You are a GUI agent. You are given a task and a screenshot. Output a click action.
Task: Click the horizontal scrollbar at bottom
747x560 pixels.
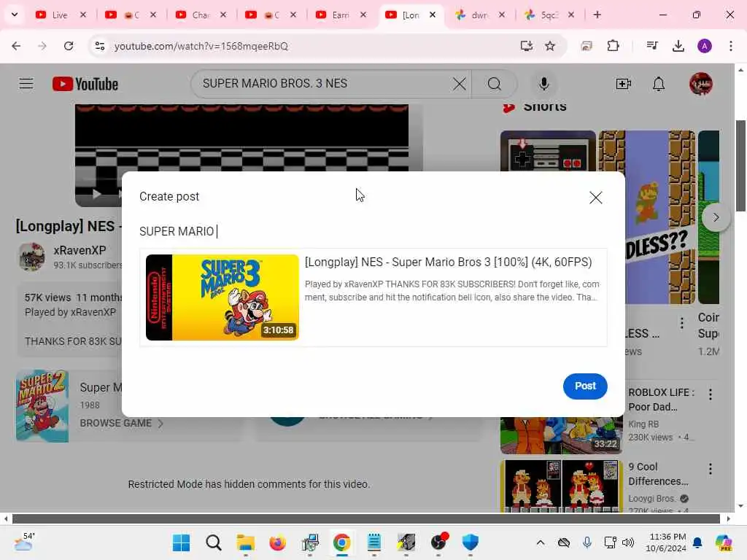pos(366,518)
